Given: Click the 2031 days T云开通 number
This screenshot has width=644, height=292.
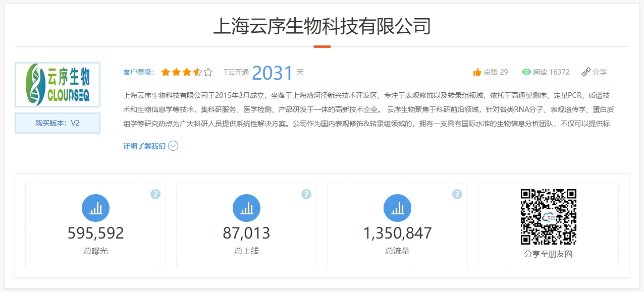Looking at the screenshot, I should click(272, 73).
